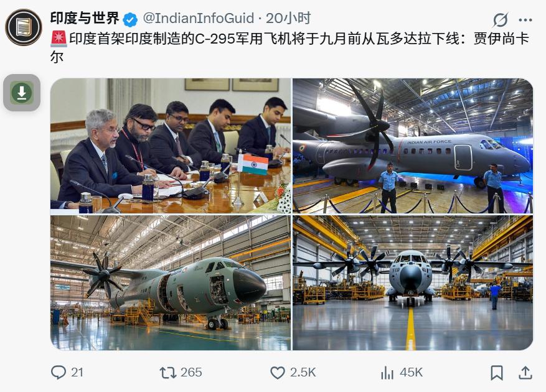The width and height of the screenshot is (546, 392).
Task: Bookmark this post
Action: click(x=497, y=373)
